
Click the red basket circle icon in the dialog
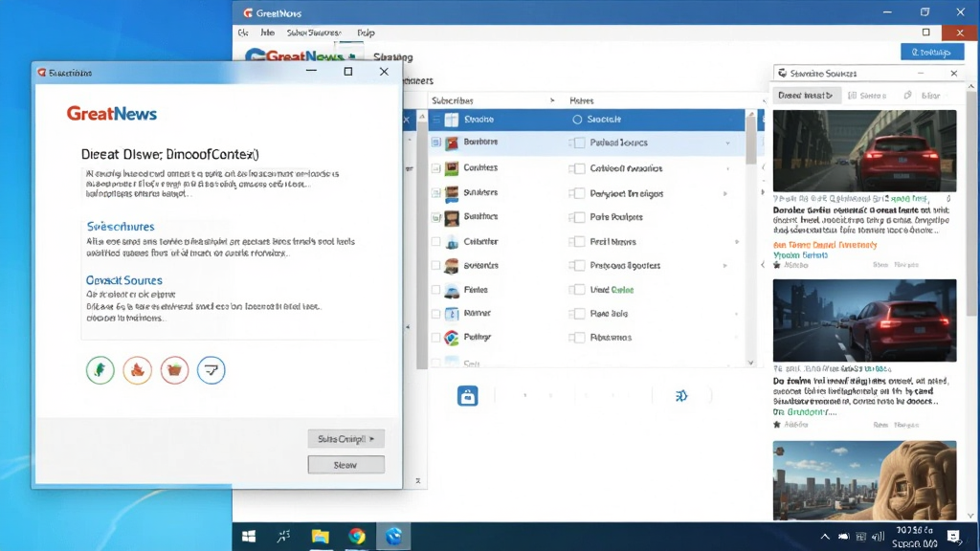pos(174,370)
